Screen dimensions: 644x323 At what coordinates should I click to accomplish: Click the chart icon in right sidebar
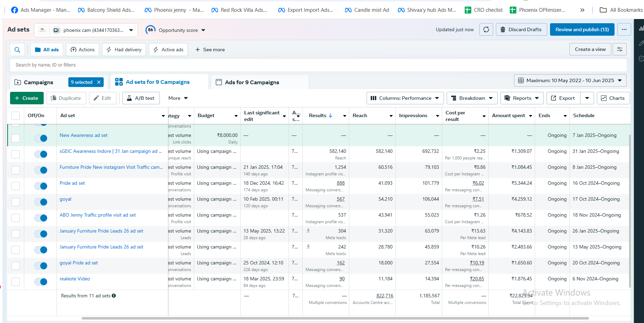click(x=641, y=28)
